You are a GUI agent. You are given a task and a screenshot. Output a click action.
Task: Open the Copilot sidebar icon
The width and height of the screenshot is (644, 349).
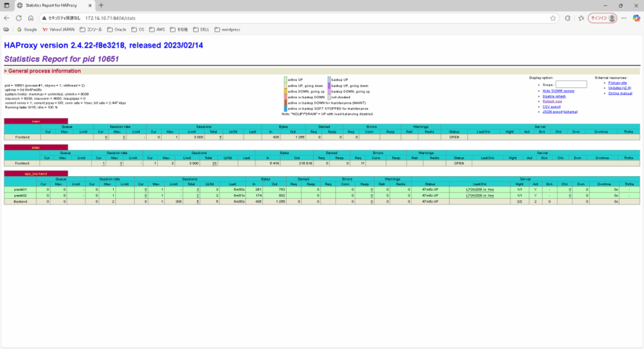point(636,18)
